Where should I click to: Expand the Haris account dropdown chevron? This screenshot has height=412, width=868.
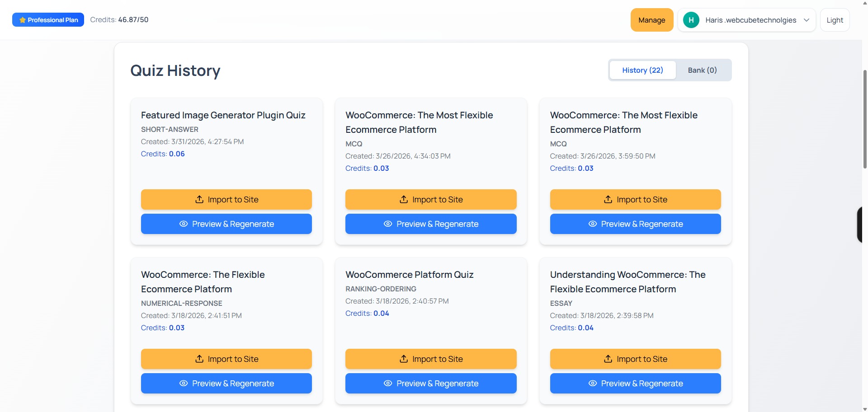click(x=807, y=20)
